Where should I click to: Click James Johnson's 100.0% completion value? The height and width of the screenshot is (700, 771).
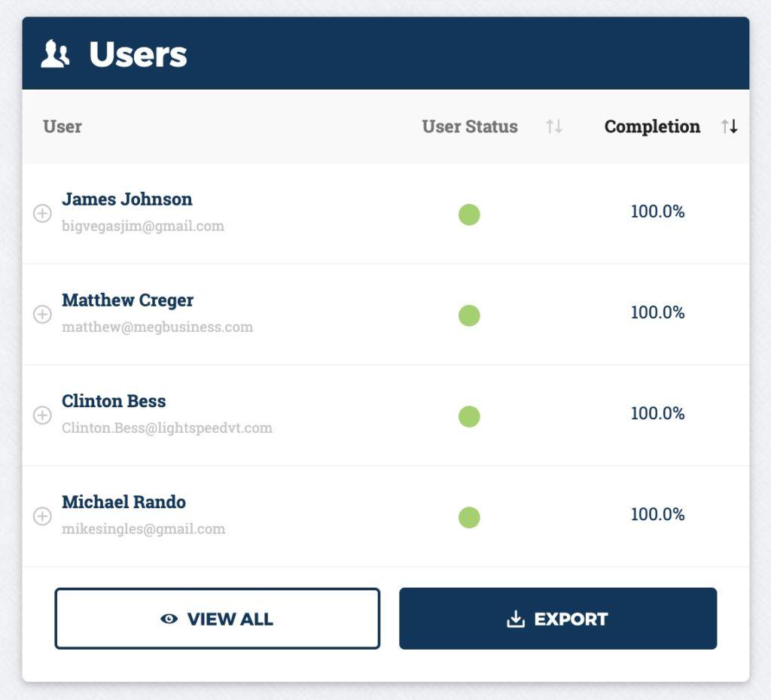pos(657,212)
